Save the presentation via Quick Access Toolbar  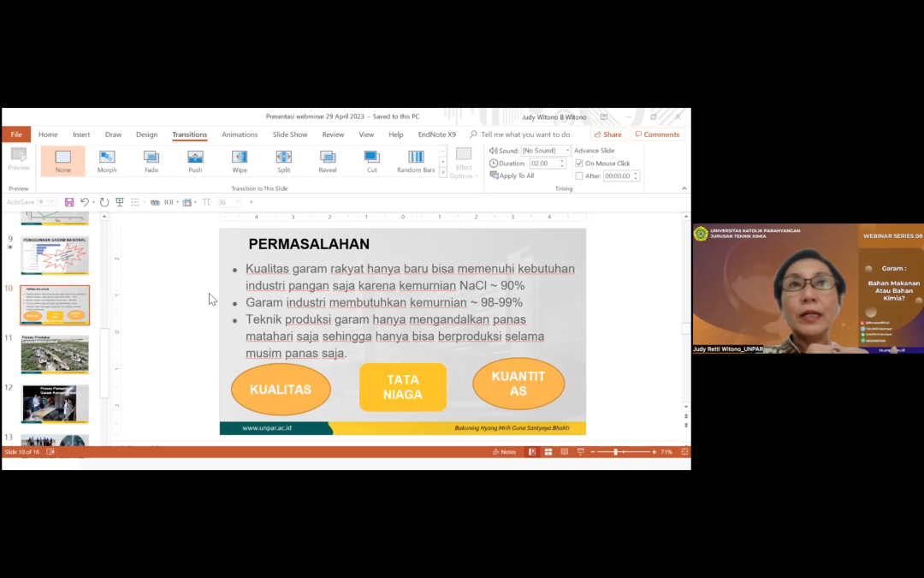pos(68,201)
